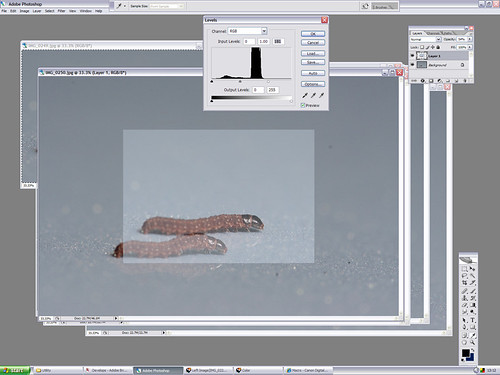The height and width of the screenshot is (375, 500).
Task: Click the Save button in Levels
Action: pyautogui.click(x=313, y=62)
